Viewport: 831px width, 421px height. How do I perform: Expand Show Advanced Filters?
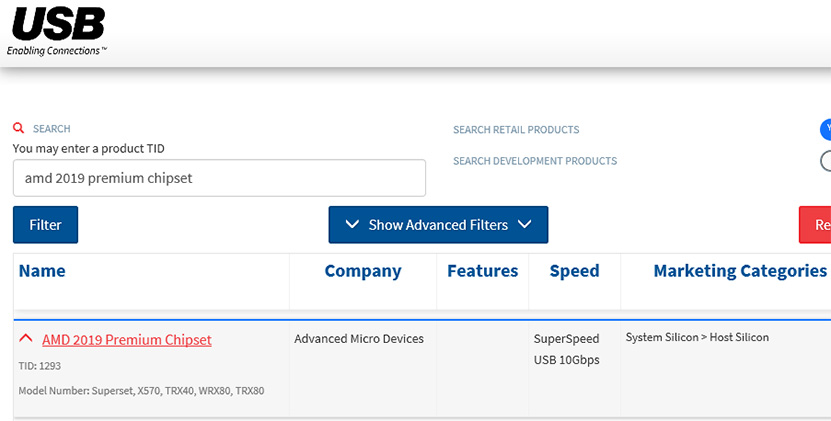[x=438, y=225]
